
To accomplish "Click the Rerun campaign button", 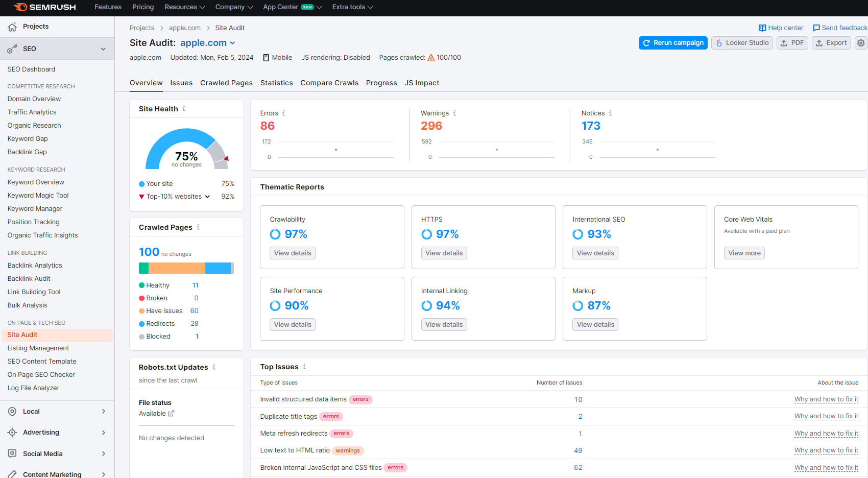I will (673, 43).
